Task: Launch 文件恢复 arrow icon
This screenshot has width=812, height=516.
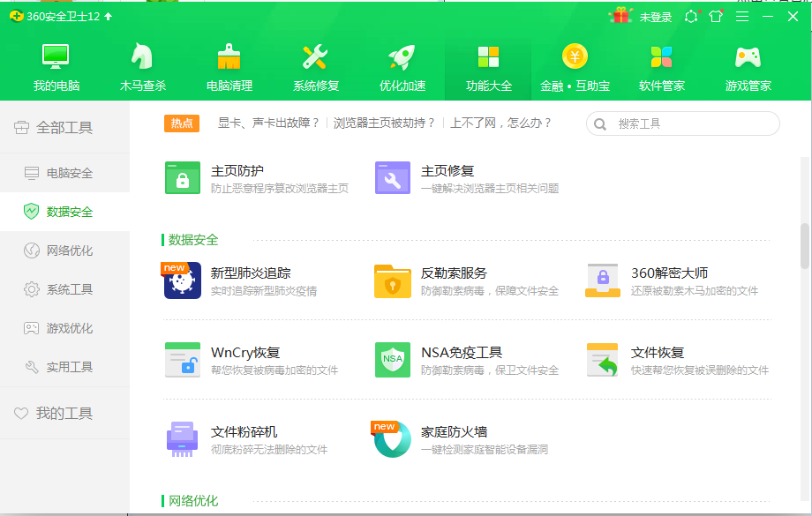Action: (x=602, y=360)
